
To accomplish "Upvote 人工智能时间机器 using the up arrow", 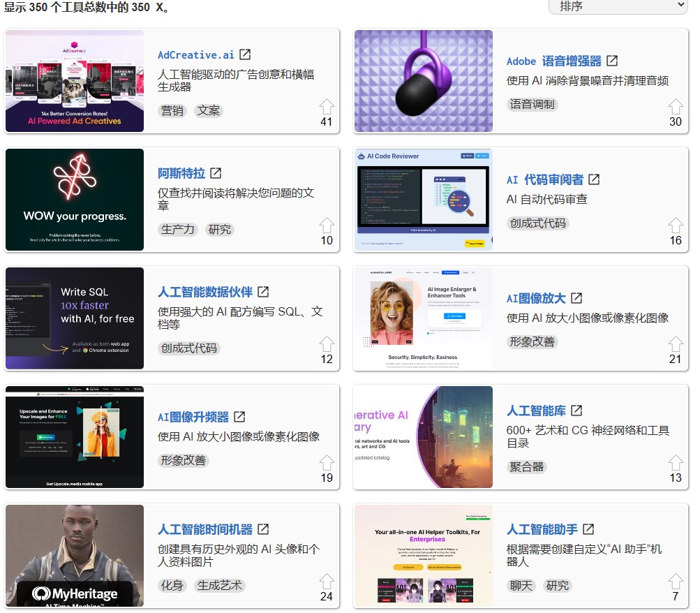I will coord(327,582).
